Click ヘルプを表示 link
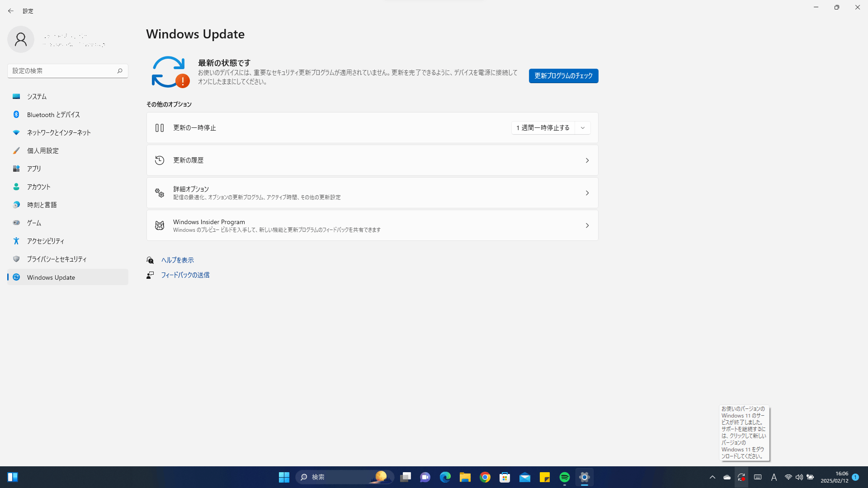The image size is (868, 488). (178, 260)
